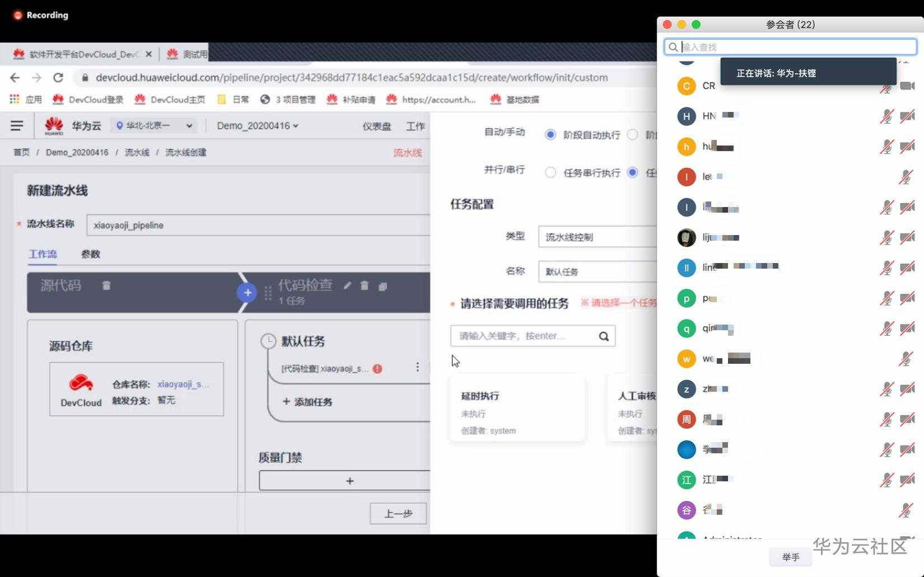Close the 软件开发平台DevCloud browser tab
The image size is (924, 577).
click(x=148, y=54)
